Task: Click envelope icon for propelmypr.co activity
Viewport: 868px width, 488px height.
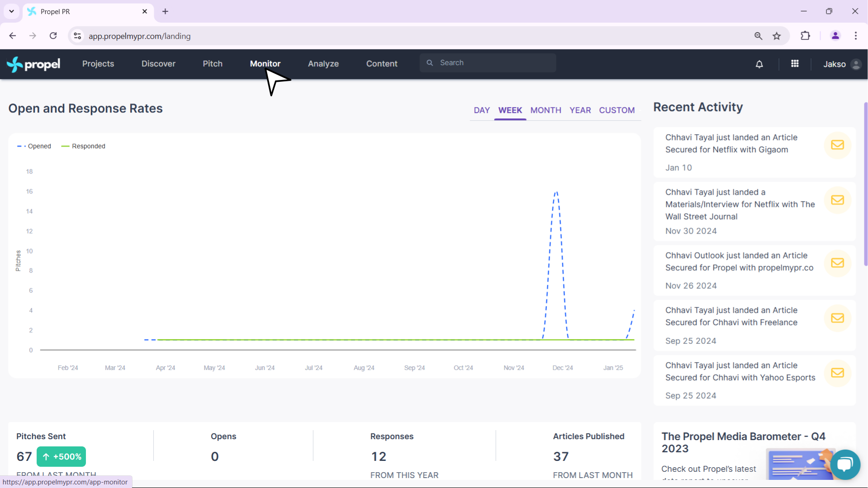Action: 837,263
